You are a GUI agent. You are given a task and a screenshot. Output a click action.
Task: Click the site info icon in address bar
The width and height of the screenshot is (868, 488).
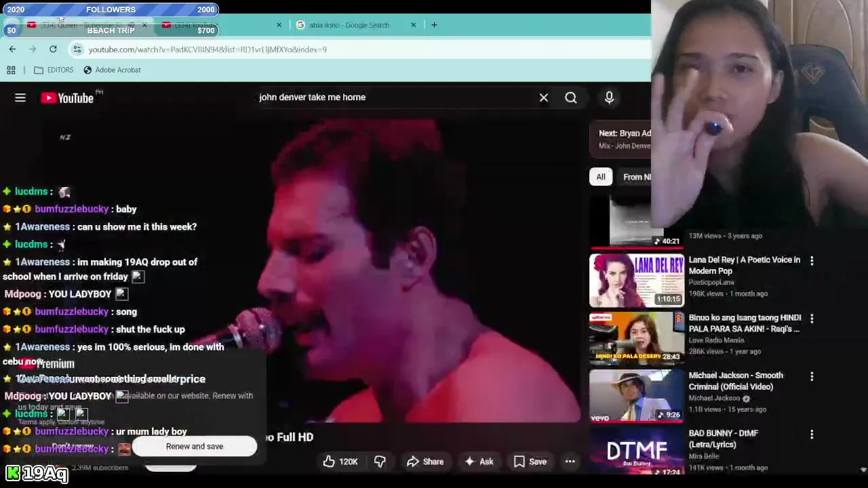(x=77, y=49)
